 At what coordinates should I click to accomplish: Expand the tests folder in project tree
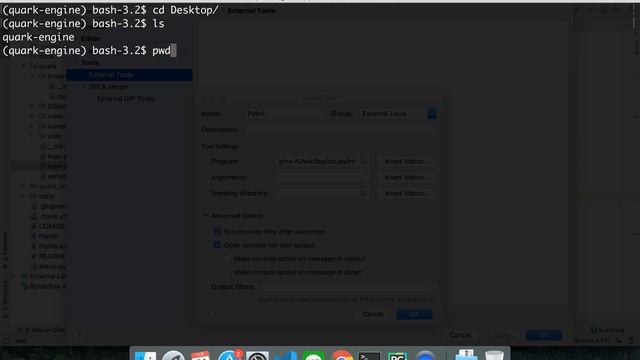(x=23, y=196)
